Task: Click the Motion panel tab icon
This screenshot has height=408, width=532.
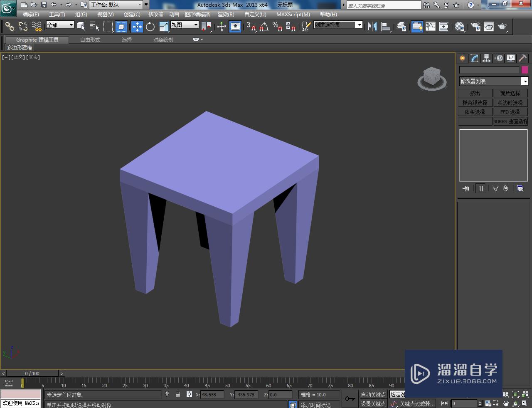Action: 499,58
